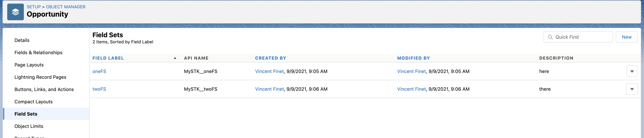Open the row actions menu for twoFS
Image resolution: width=644 pixels, height=138 pixels.
(632, 89)
